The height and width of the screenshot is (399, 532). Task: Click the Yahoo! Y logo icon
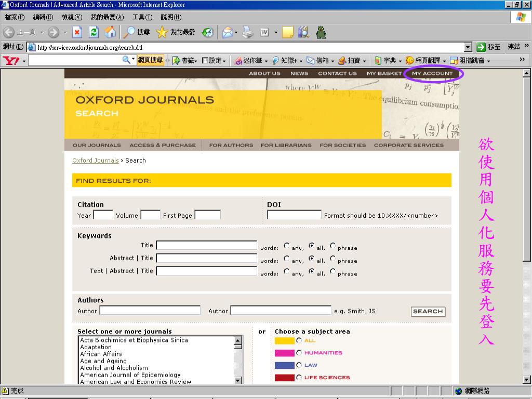11,61
